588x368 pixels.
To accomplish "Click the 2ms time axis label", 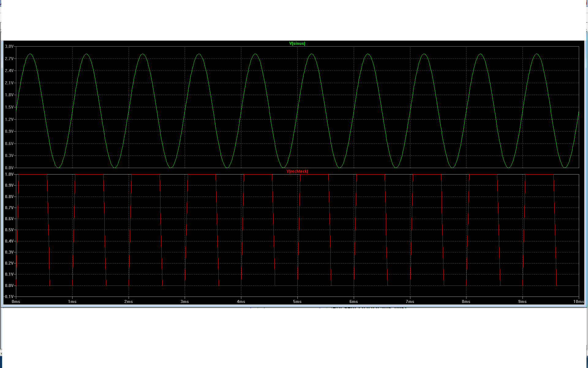I will click(129, 302).
